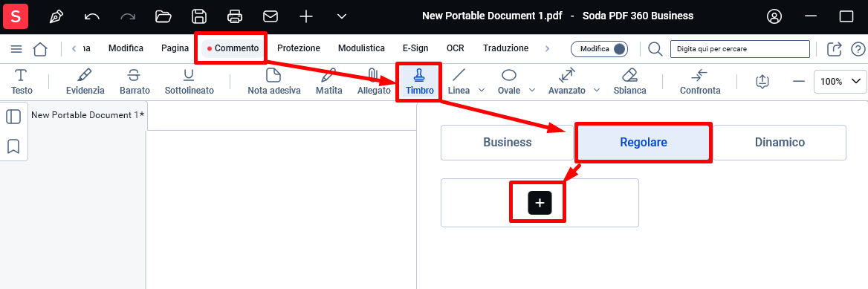
Task: Open the bookmarks panel icon
Action: 13,146
